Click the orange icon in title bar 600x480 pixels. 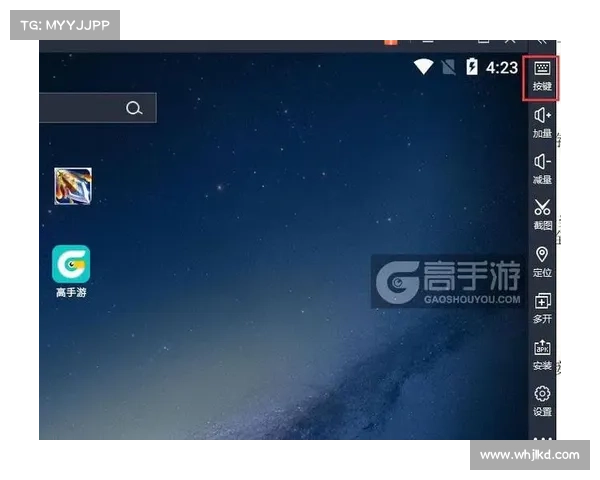(x=391, y=42)
